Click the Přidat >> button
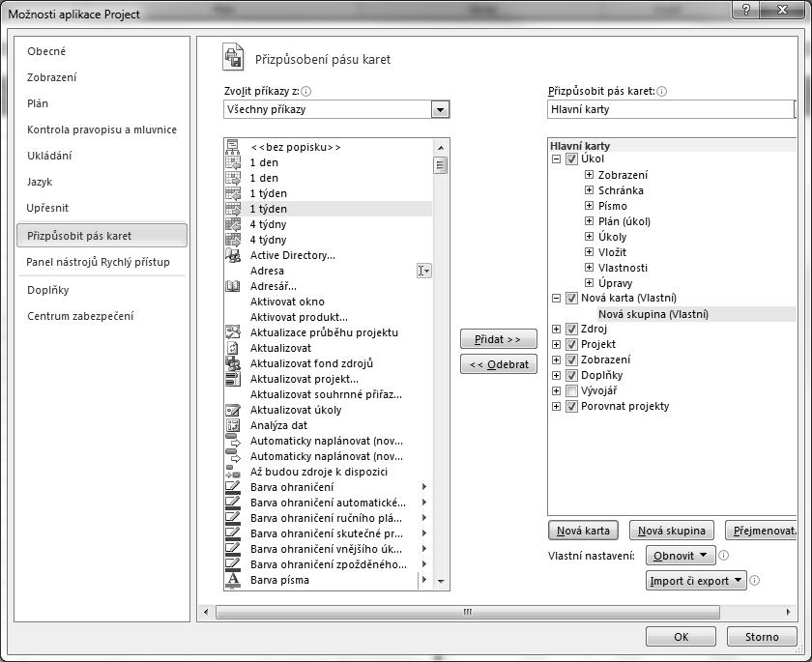Viewport: 812px width, 662px height. [498, 339]
